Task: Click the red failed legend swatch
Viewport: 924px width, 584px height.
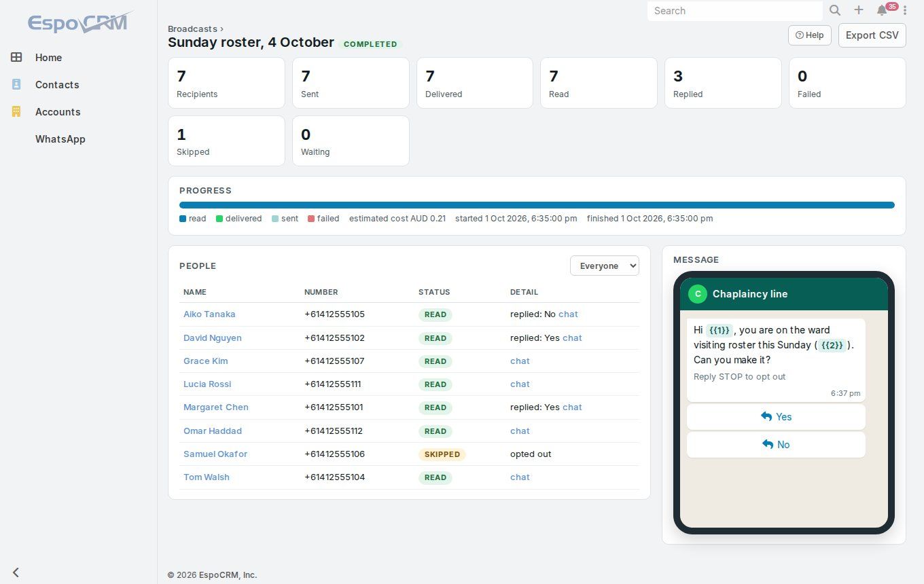Action: (x=311, y=219)
